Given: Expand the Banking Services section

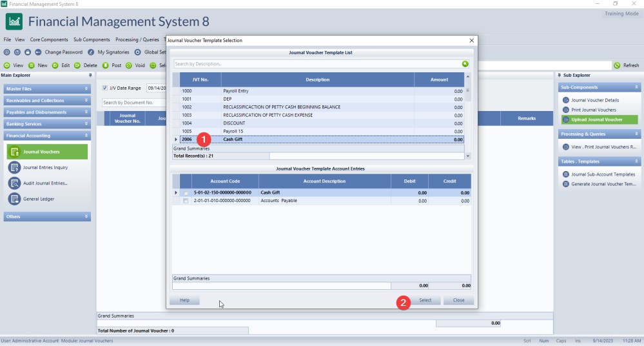Looking at the screenshot, I should click(86, 124).
